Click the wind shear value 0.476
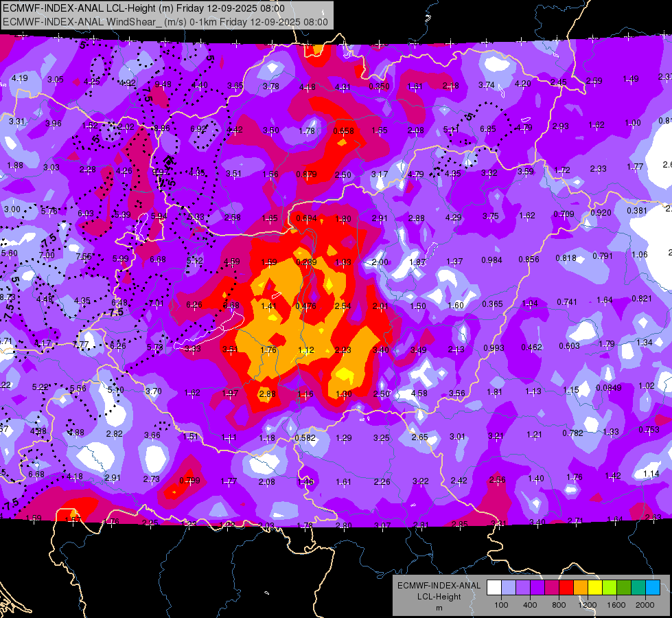Screen dimensions: 672x618 click(x=306, y=306)
